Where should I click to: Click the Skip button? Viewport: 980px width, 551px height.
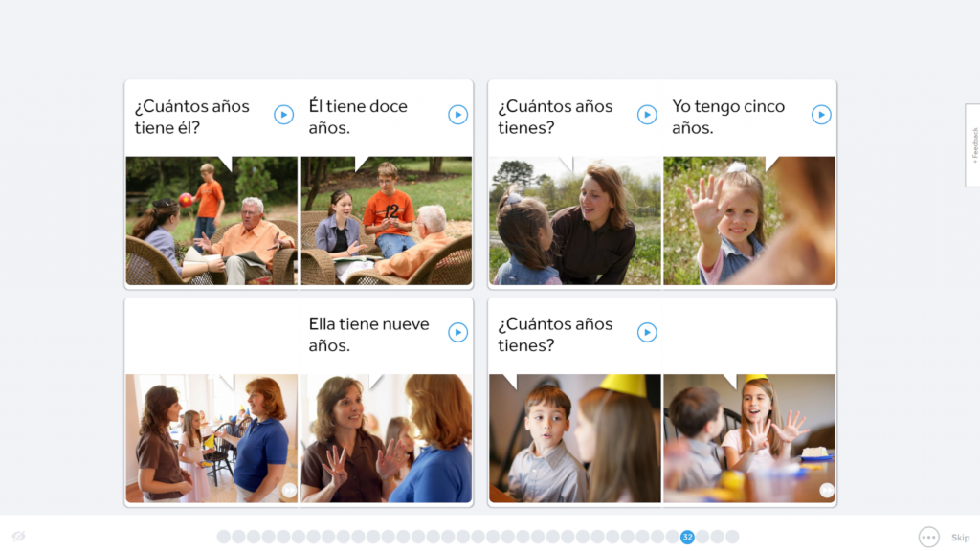tap(961, 538)
